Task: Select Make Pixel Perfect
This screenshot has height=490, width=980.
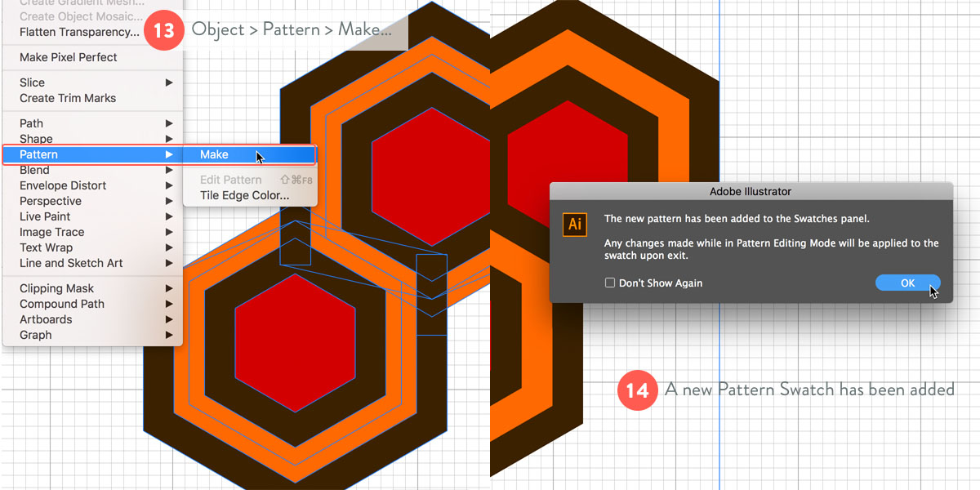Action: pos(69,57)
